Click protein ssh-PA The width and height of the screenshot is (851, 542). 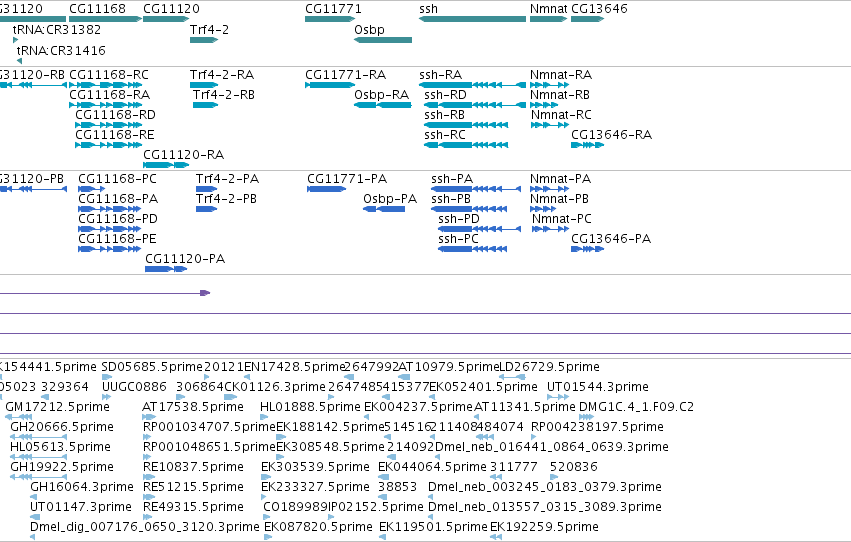[x=452, y=178]
